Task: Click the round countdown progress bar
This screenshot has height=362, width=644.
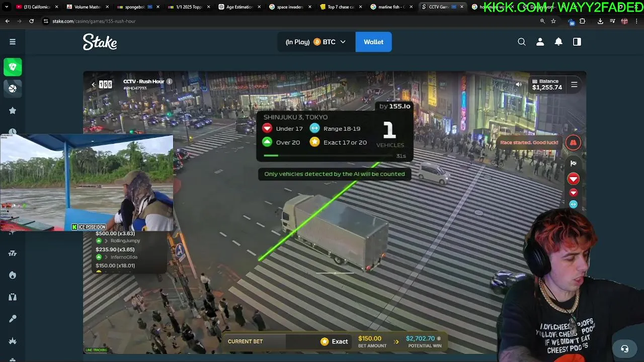Action: (328, 155)
